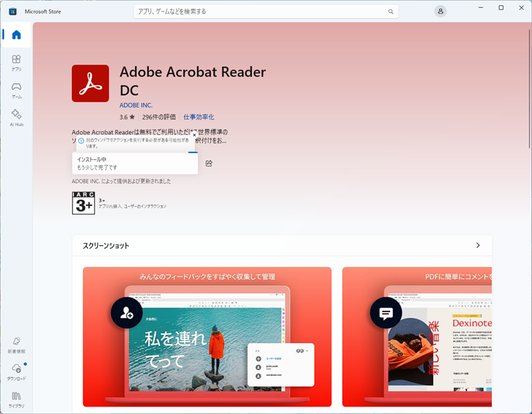The width and height of the screenshot is (532, 414).
Task: Open 新着情報 (What's New) in sidebar
Action: tap(16, 344)
